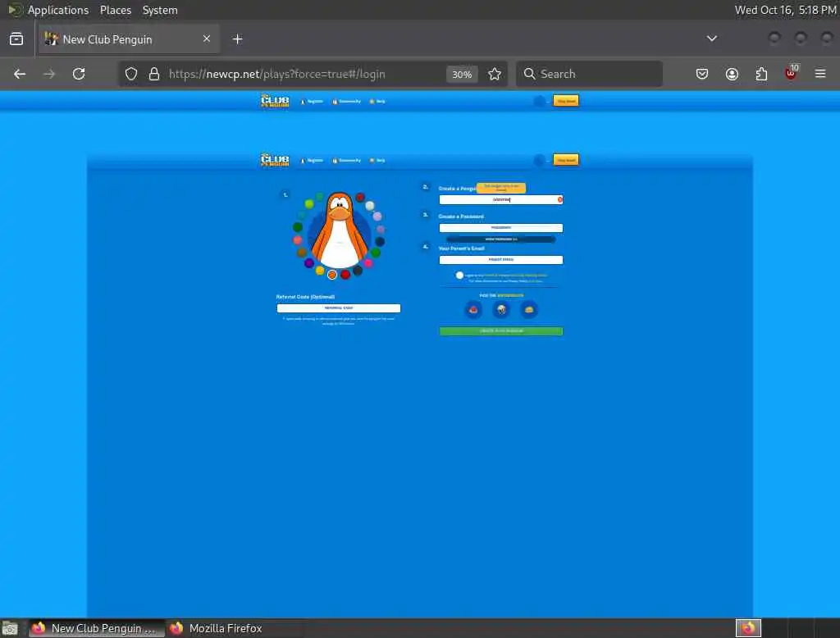Viewport: 840px width, 638px height.
Task: Clear penguin name with red X icon
Action: pyautogui.click(x=559, y=199)
